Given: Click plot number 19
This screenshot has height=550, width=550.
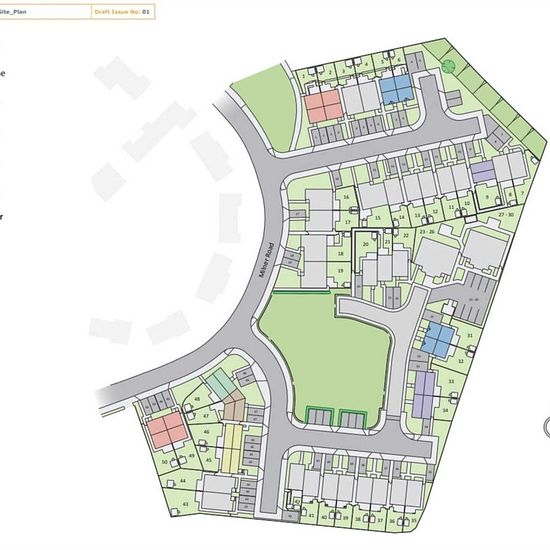Looking at the screenshot, I should coord(340,271).
